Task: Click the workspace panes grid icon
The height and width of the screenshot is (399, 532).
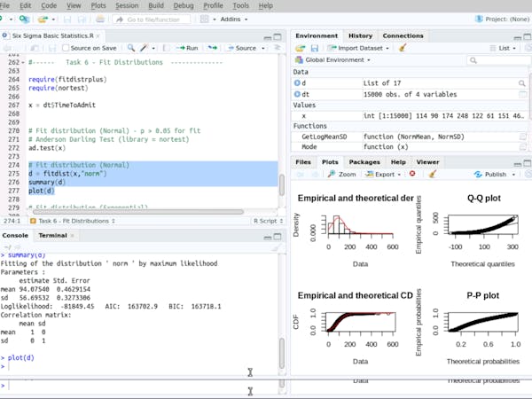Action: 204,20
